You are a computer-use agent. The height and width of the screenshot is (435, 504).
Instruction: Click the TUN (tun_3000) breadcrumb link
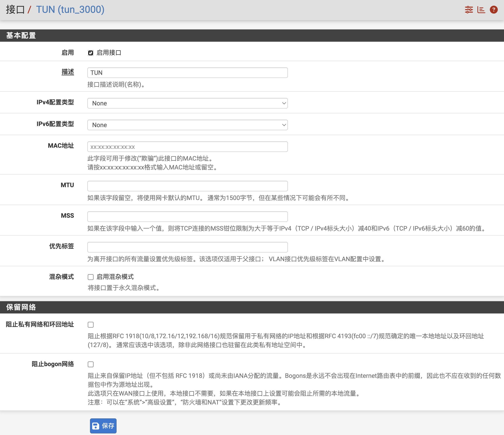pos(70,10)
